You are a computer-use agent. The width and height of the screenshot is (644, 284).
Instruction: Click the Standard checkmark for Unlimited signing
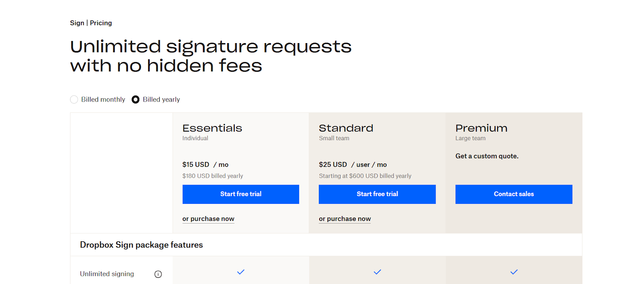377,272
